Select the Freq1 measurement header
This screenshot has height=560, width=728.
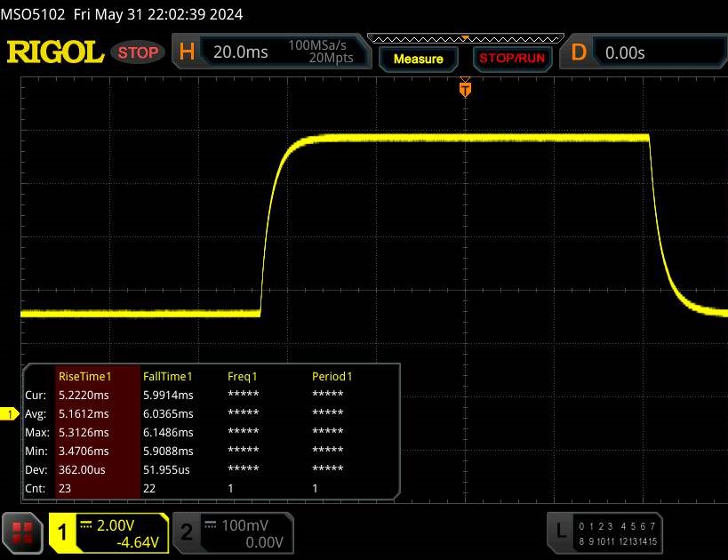243,376
